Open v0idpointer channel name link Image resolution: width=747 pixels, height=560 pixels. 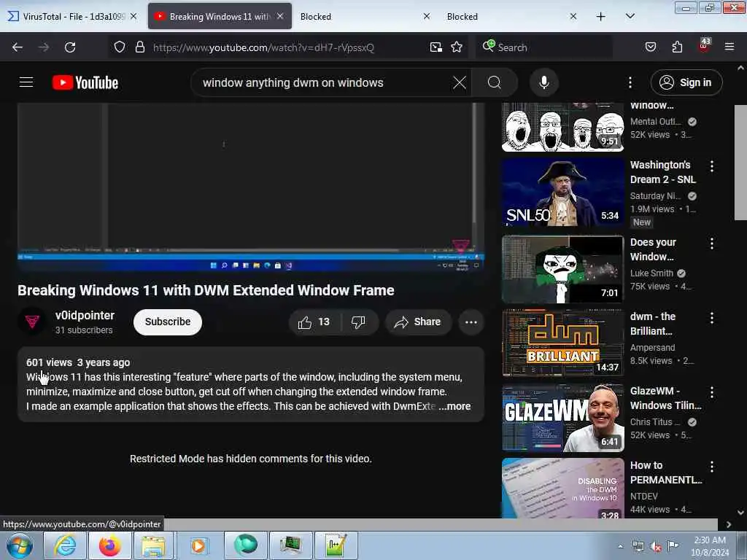point(85,315)
